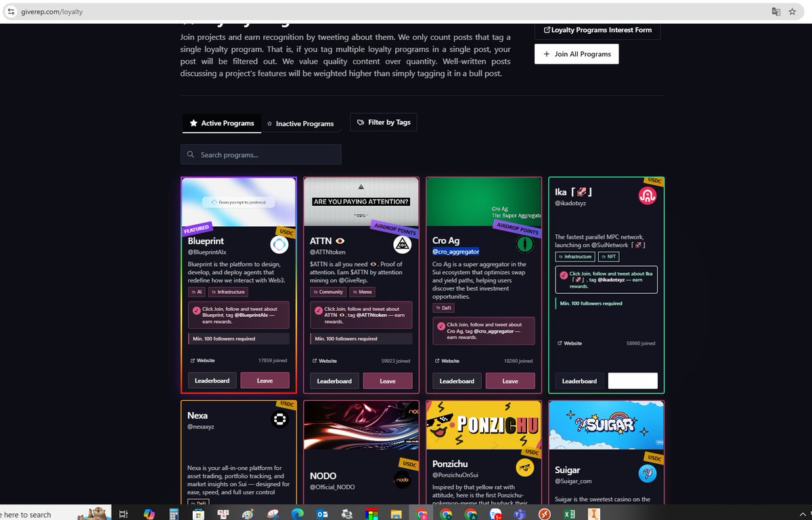
Task: Click the Ika pink avatar icon
Action: pos(648,196)
